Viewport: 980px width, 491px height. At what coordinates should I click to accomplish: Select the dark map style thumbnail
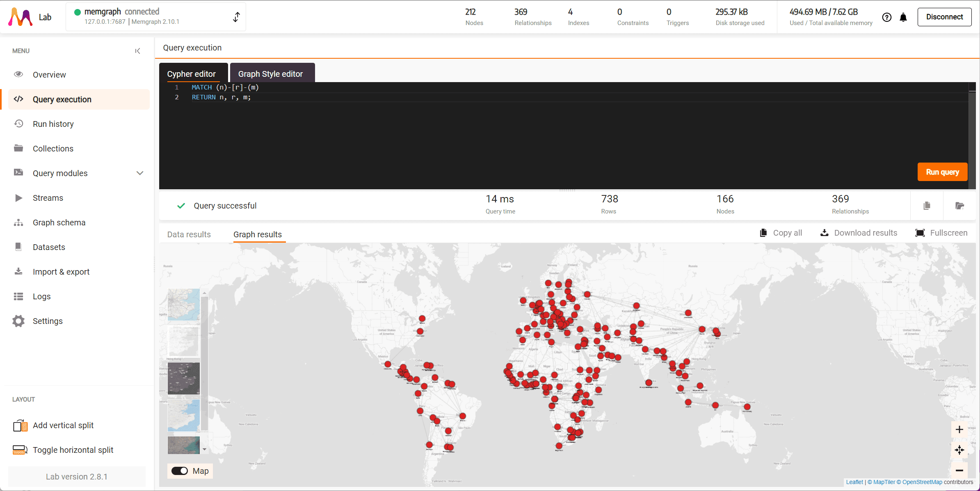[184, 378]
